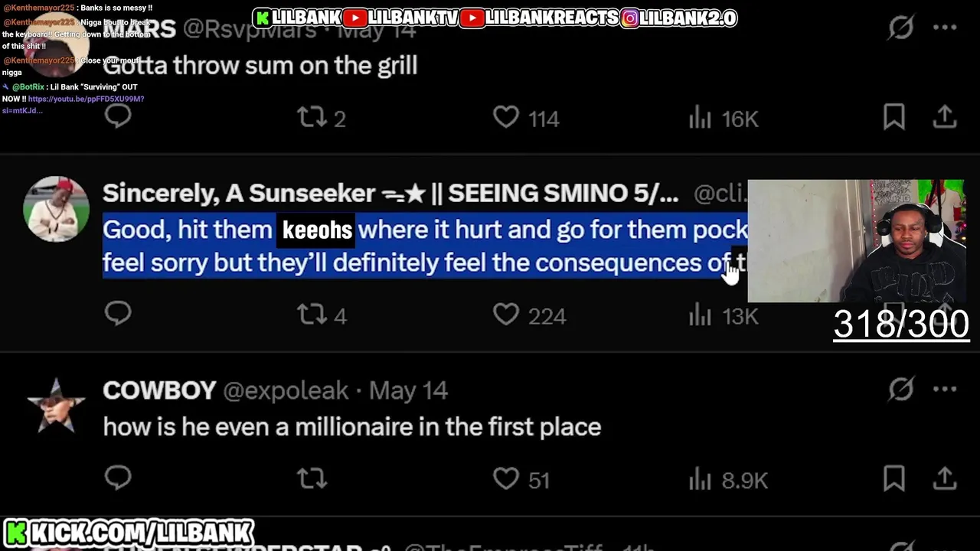Share COWBOY's tweet via share icon
The height and width of the screenshot is (551, 980).
pos(945,478)
